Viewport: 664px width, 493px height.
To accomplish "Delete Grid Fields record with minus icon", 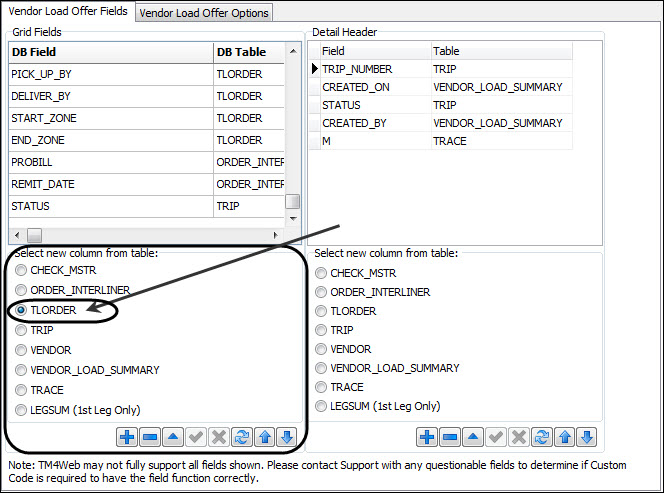I will [x=150, y=437].
